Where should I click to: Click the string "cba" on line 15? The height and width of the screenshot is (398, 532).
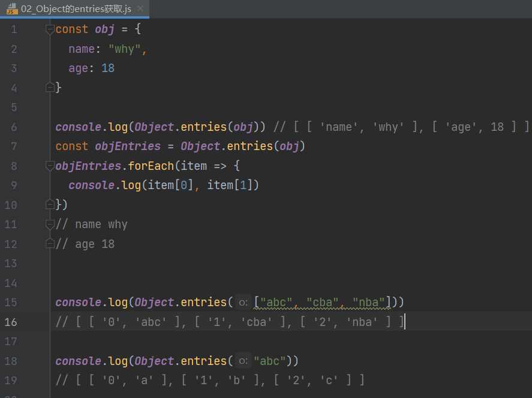322,302
